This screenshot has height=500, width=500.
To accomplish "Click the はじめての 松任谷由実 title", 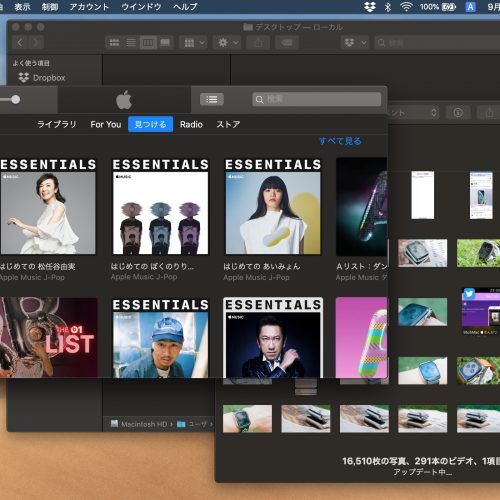I will (x=38, y=267).
